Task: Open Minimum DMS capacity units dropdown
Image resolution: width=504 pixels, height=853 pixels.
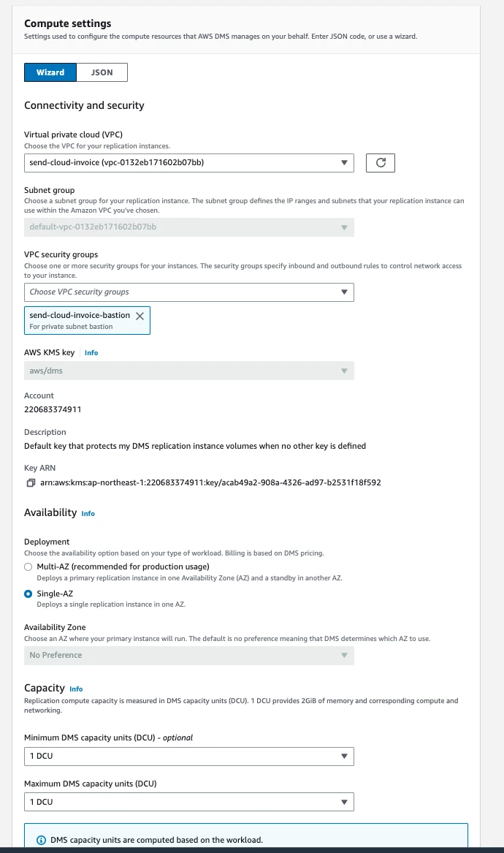Action: click(189, 757)
